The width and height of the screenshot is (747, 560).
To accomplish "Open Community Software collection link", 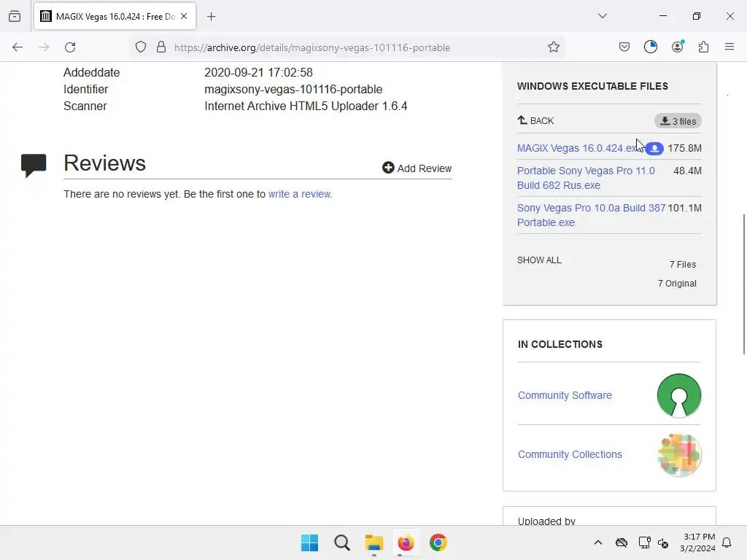I will [x=565, y=395].
